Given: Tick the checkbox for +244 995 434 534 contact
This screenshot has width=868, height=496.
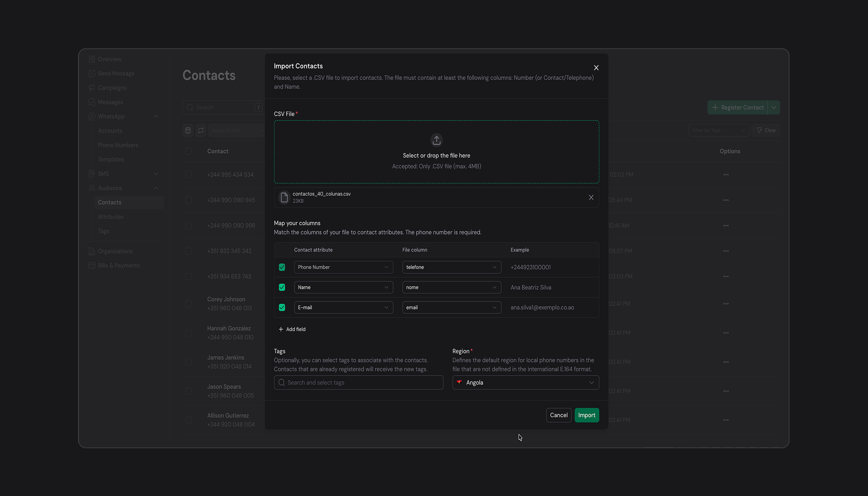Looking at the screenshot, I should [189, 174].
